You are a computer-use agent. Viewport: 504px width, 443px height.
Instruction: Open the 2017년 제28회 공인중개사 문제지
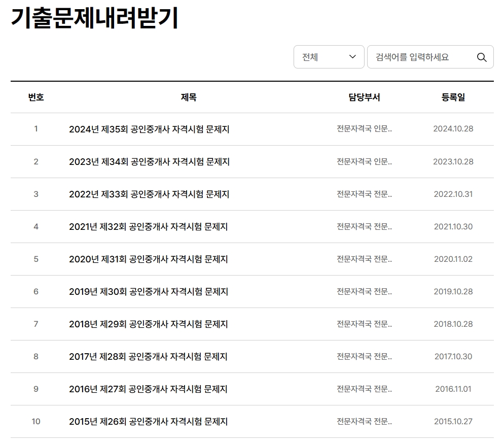pos(149,356)
